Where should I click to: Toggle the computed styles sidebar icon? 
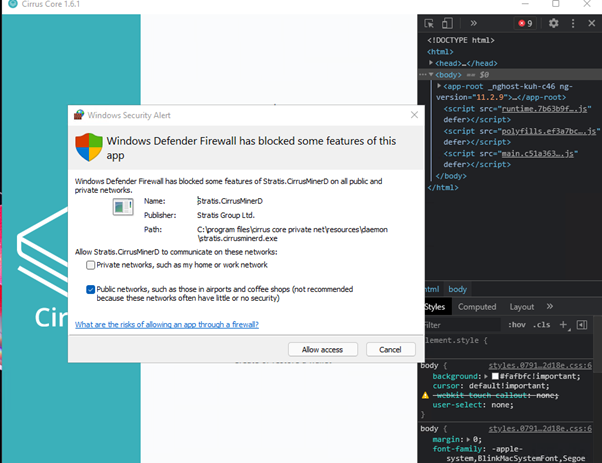(582, 325)
